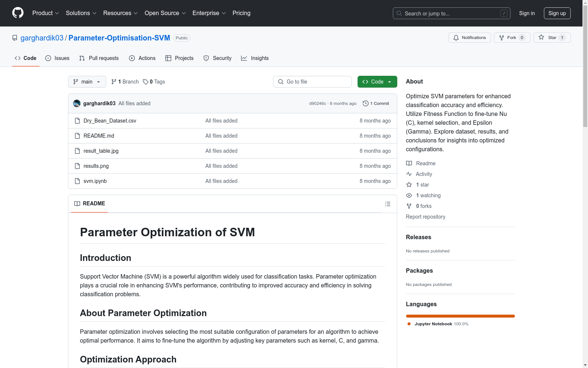Screen dimensions: 588x368
Task: Open the Dry_Bean_Dataset.csv file
Action: [x=110, y=121]
